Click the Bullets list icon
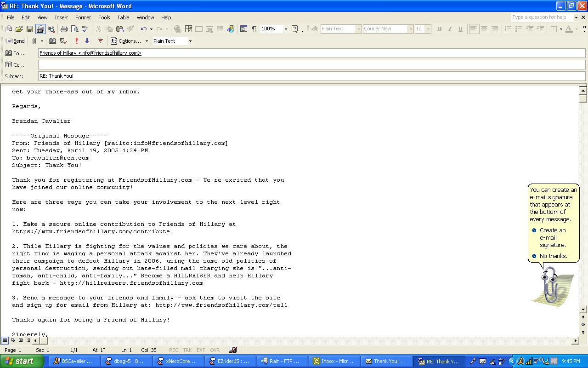The image size is (588, 368). [519, 29]
